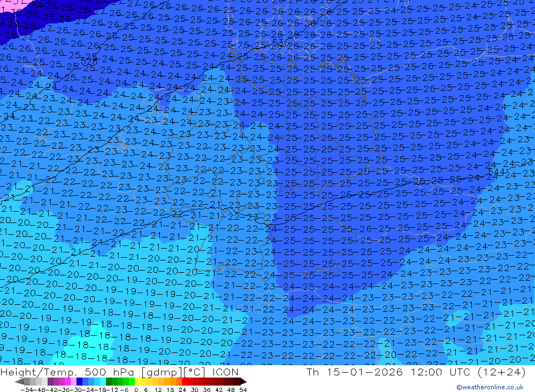Click the dark navy legend swatch at -30

[x=79, y=382]
